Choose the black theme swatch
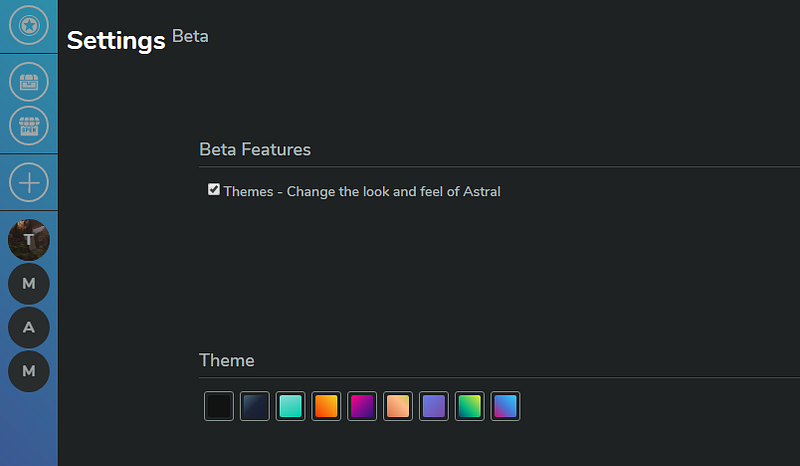800x466 pixels. (219, 406)
